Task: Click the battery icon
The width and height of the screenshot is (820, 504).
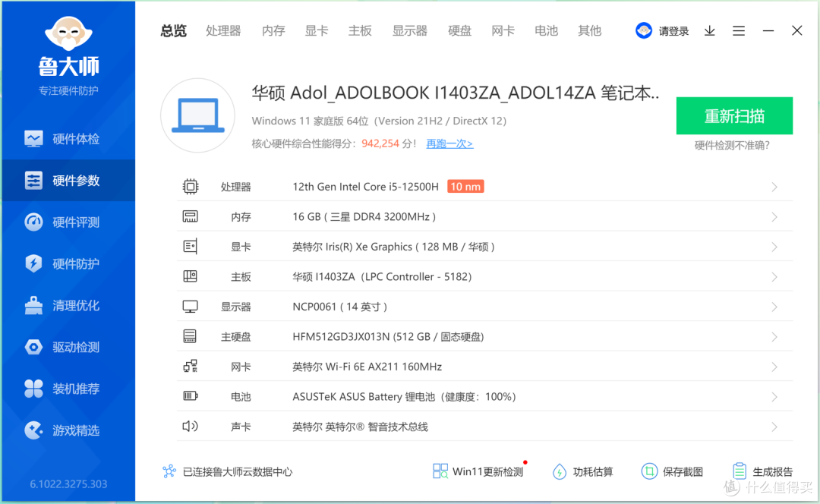Action: [x=191, y=396]
